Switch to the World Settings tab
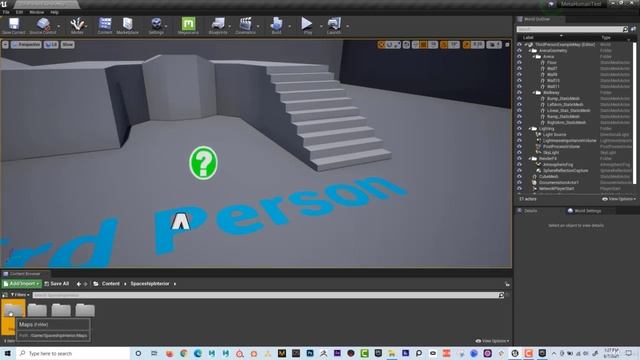Screen dimensions: 640x360 pos(587,211)
